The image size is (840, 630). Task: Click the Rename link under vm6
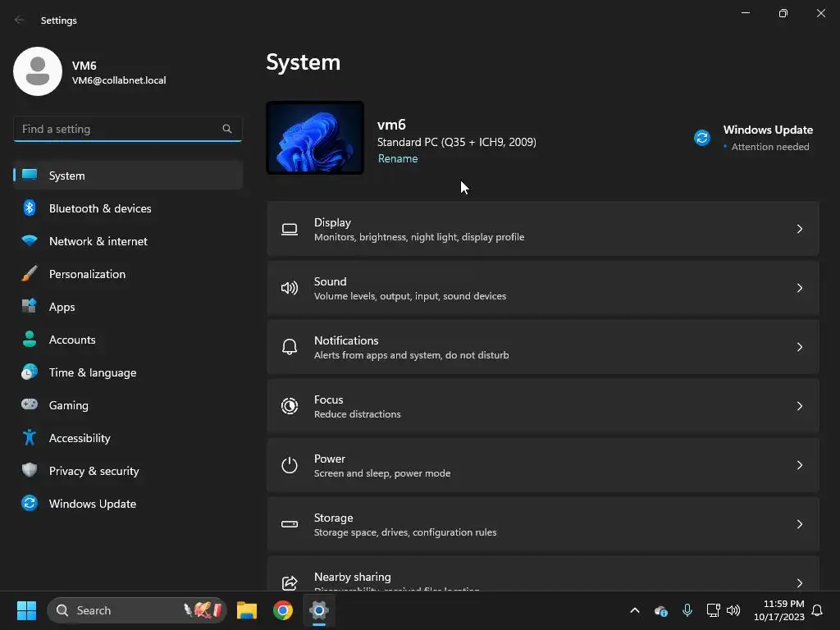point(398,158)
